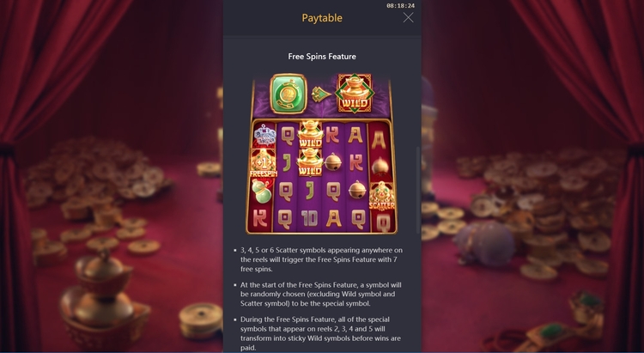Click the golden bell on reel four

coord(333,162)
